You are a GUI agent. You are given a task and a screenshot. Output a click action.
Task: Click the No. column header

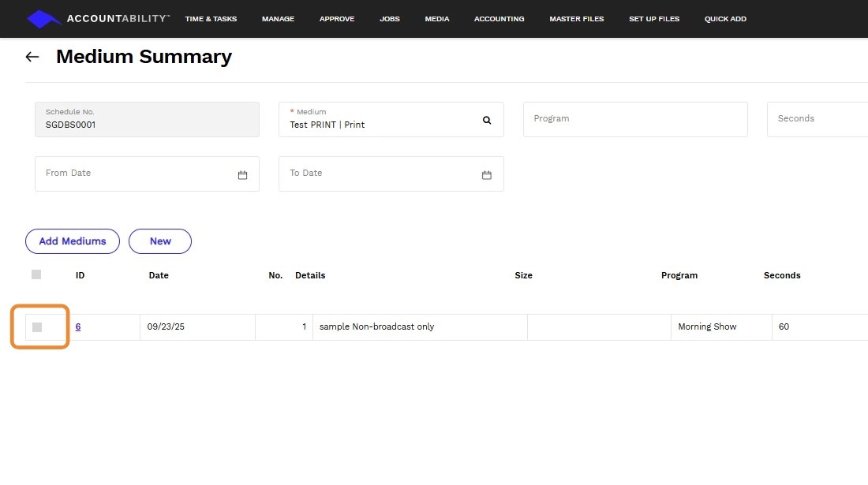click(275, 275)
